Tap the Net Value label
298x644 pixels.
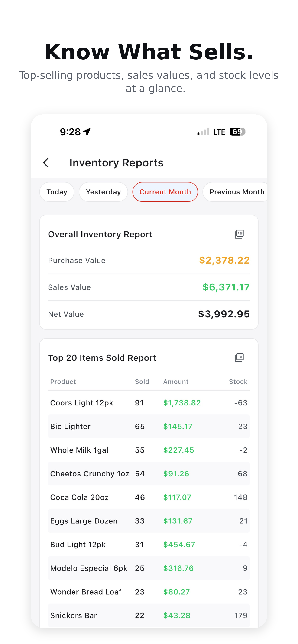(x=66, y=314)
